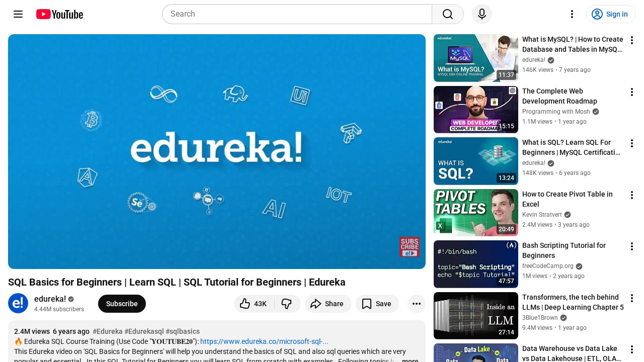Sign in to YouTube account
The image size is (644, 362).
[611, 14]
